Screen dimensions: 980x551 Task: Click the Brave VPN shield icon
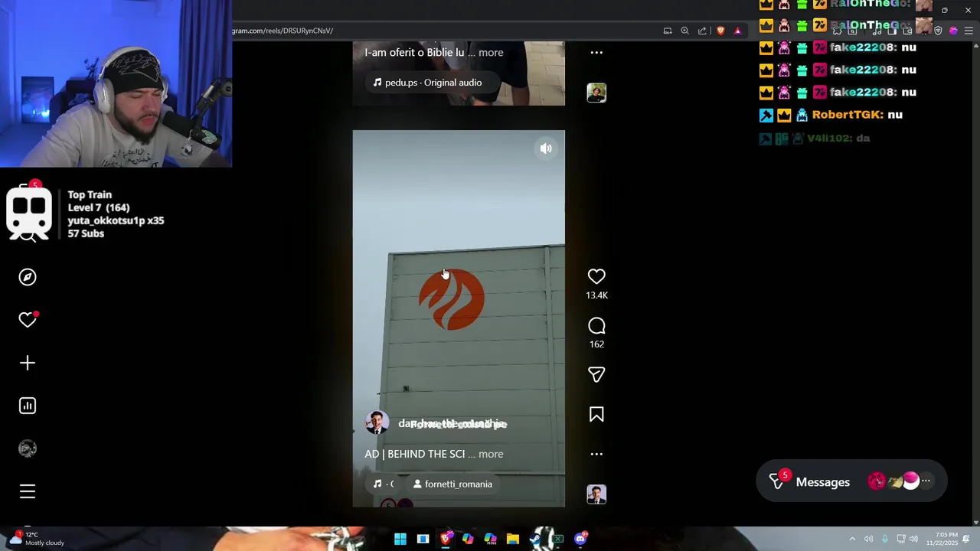938,31
